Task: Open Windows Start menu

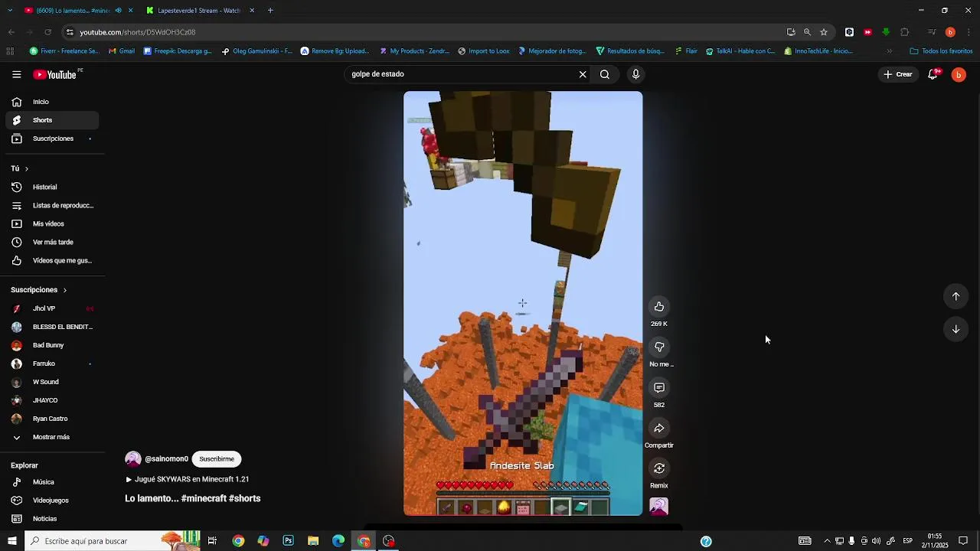Action: click(x=11, y=541)
